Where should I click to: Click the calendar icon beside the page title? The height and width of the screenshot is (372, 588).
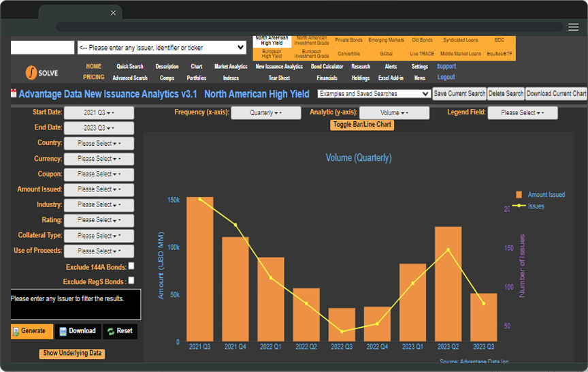click(14, 94)
